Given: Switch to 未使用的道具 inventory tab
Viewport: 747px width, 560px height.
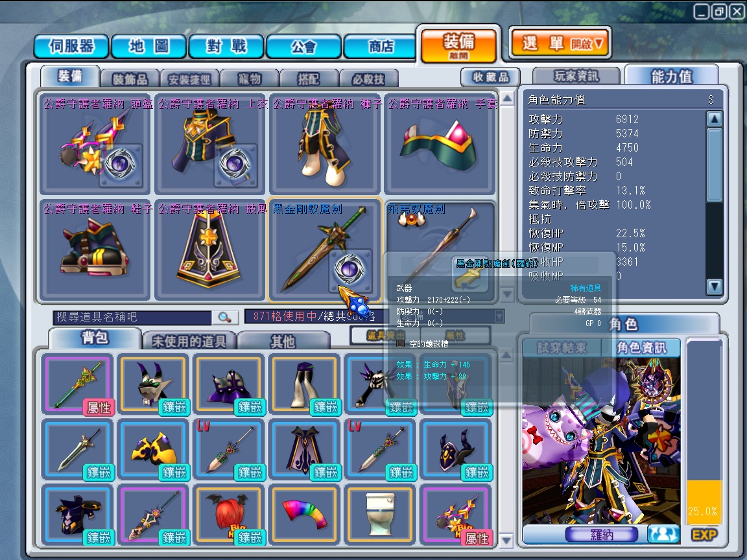Looking at the screenshot, I should (x=189, y=341).
